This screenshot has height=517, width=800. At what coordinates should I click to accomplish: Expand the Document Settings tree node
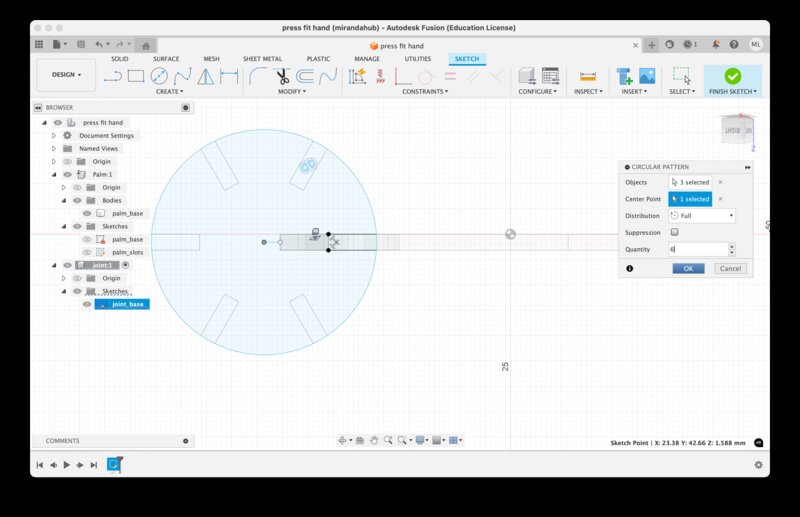(53, 135)
